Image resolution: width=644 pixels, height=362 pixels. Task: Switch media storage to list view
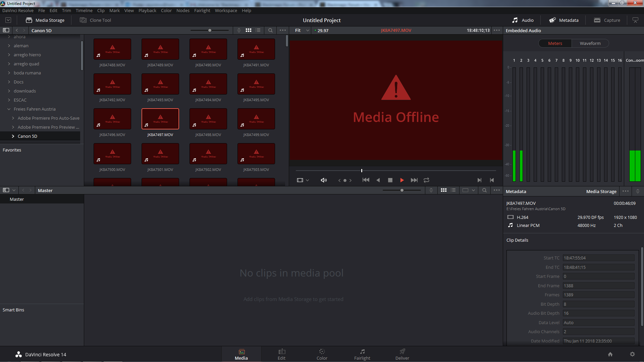coord(258,30)
